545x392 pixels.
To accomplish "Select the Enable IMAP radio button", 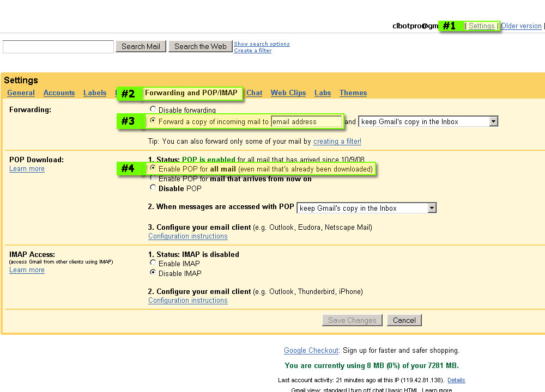I will coord(153,264).
